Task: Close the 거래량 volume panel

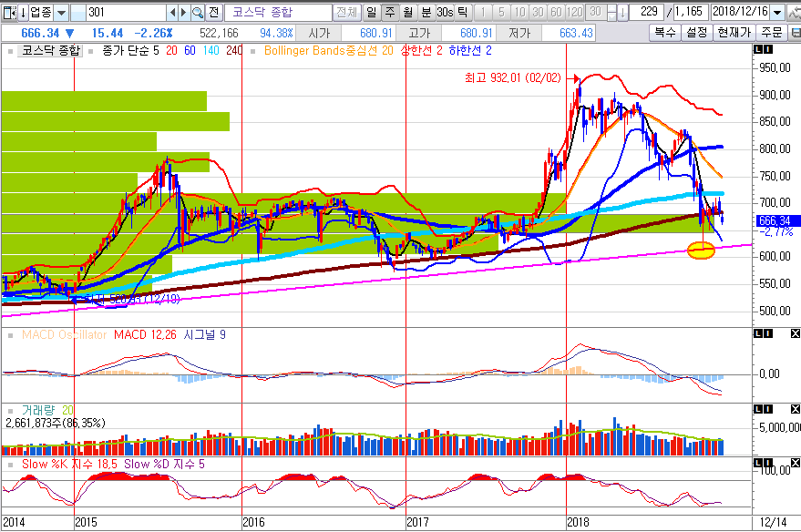Action: [x=795, y=411]
